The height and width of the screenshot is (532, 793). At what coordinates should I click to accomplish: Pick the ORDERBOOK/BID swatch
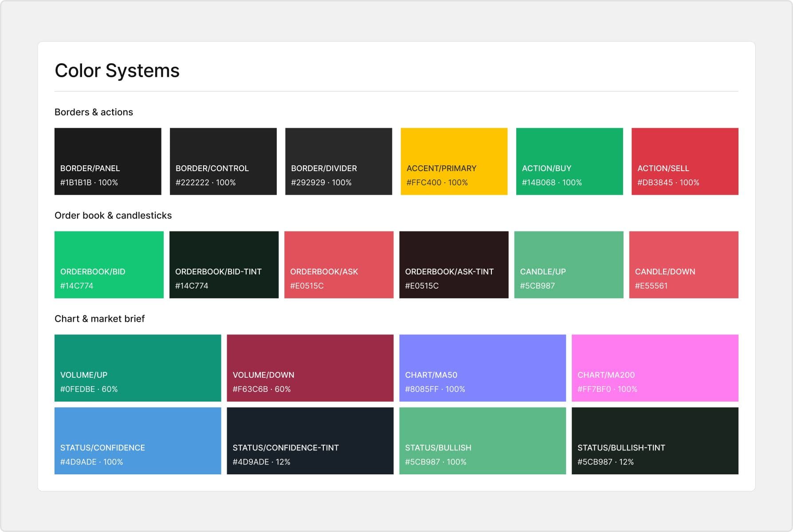point(109,265)
